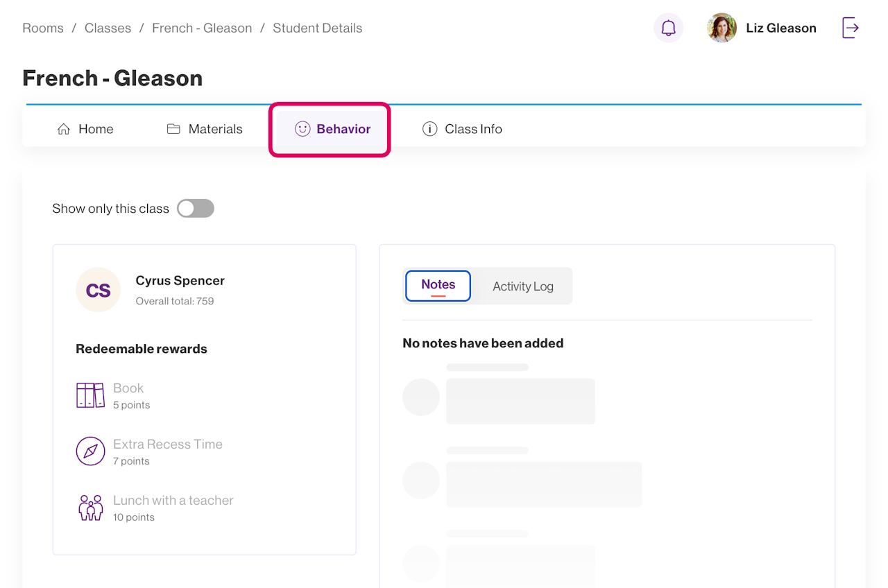Open the Behavior tab
888x588 pixels.
(x=333, y=129)
